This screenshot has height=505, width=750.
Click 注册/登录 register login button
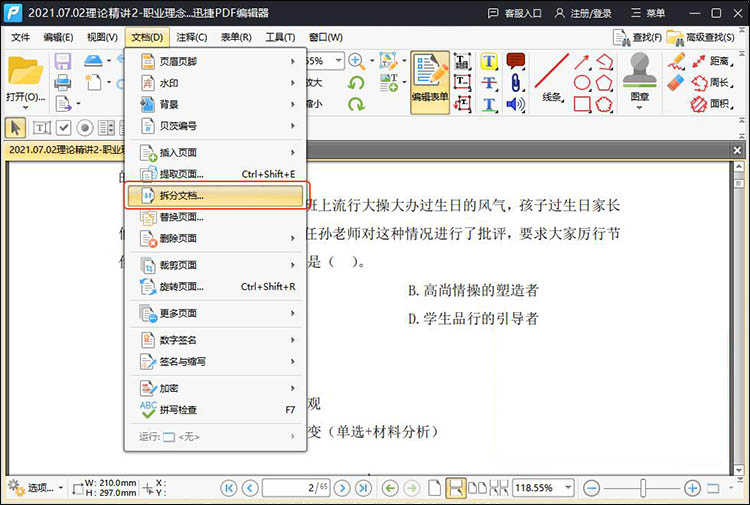click(583, 13)
